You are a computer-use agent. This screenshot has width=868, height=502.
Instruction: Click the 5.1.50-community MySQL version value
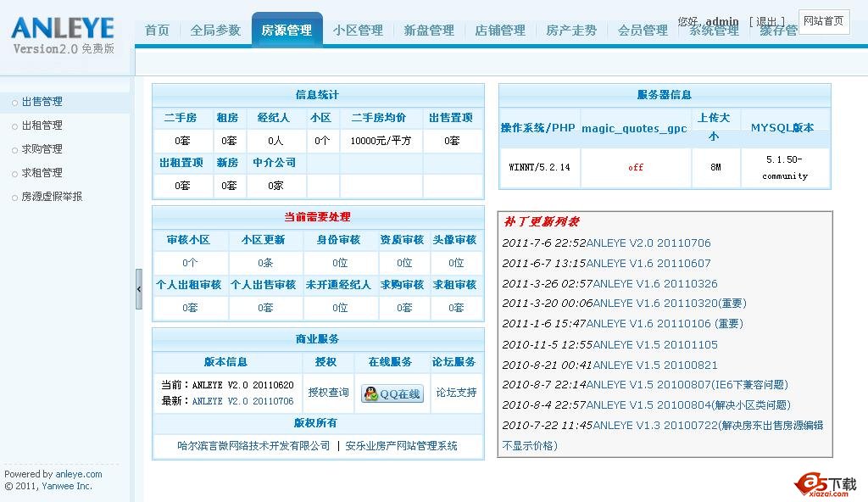(x=785, y=167)
